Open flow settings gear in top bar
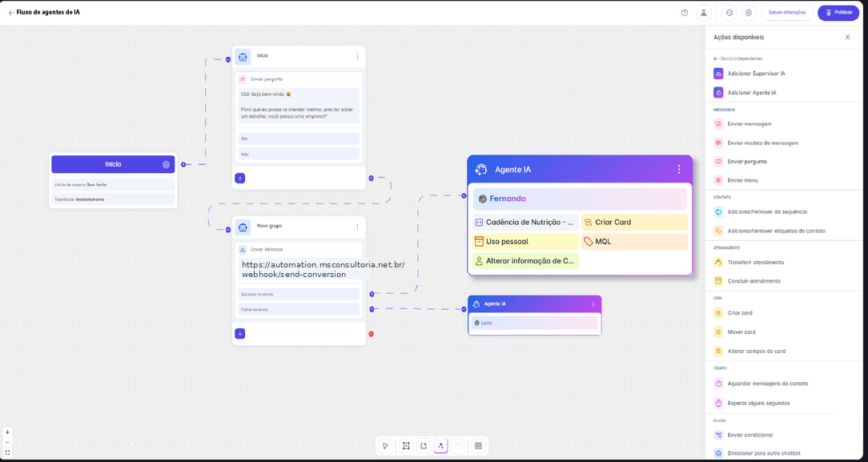868x462 pixels. pyautogui.click(x=749, y=13)
